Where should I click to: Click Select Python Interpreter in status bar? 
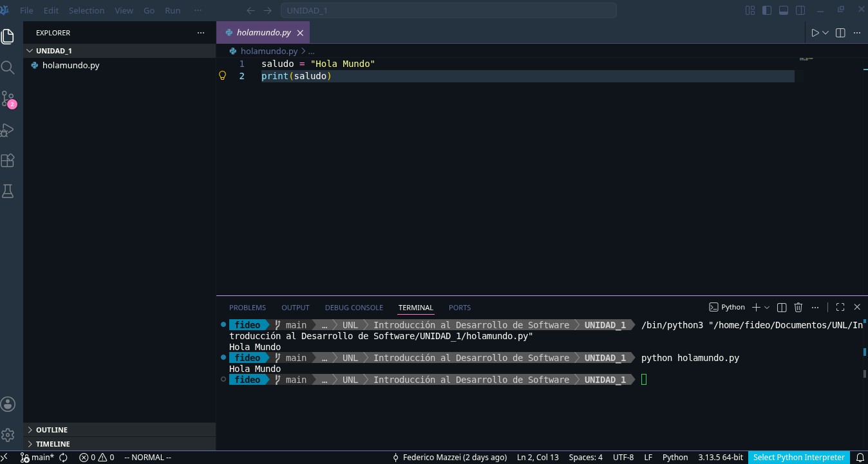tap(799, 458)
